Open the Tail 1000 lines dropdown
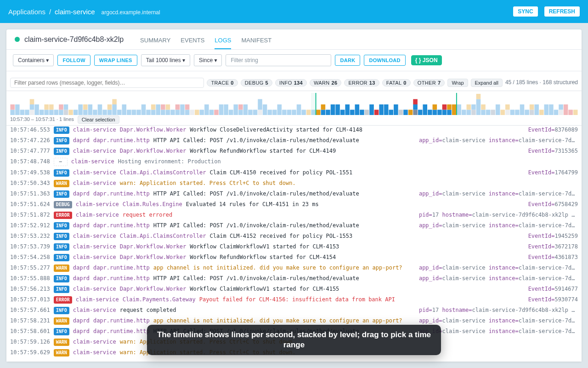 pyautogui.click(x=165, y=60)
